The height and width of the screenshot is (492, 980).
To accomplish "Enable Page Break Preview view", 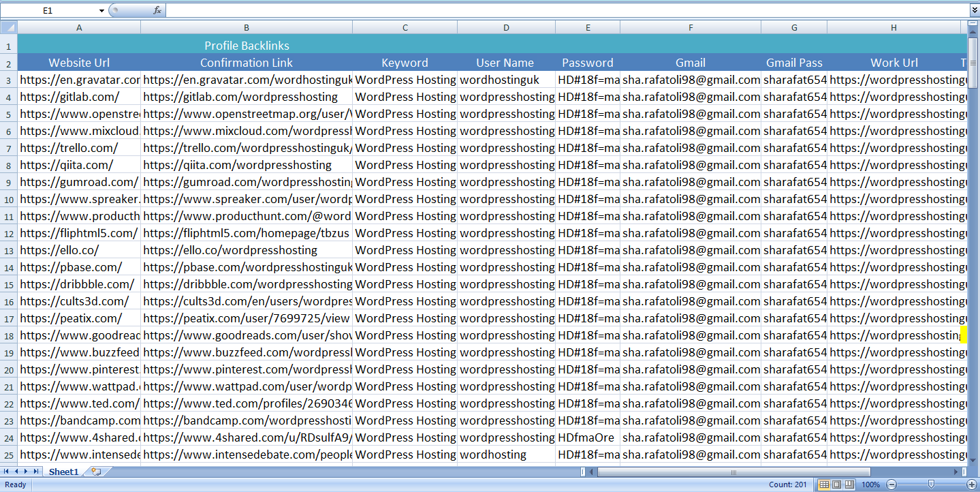I will (x=849, y=485).
